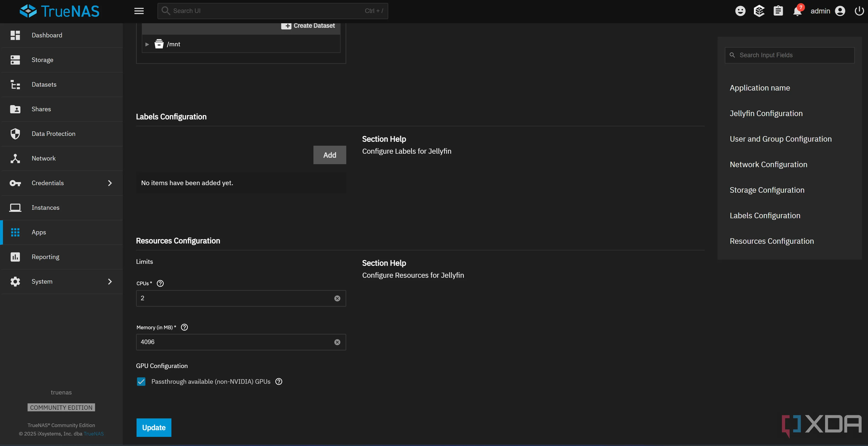
Task: Open TrueCommand status icon
Action: (x=759, y=11)
